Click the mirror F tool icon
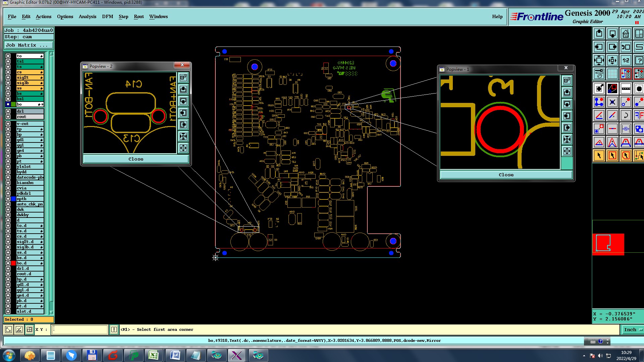 click(639, 115)
